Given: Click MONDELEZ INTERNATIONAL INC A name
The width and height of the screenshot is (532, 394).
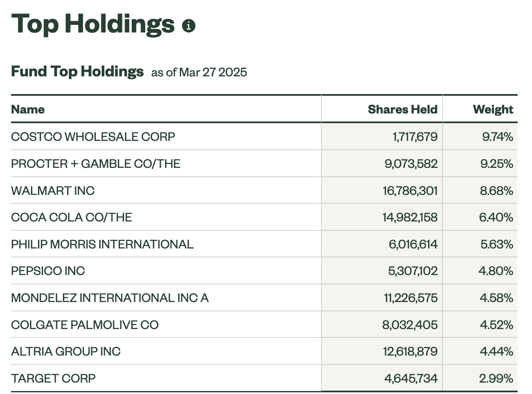Looking at the screenshot, I should pos(110,298).
